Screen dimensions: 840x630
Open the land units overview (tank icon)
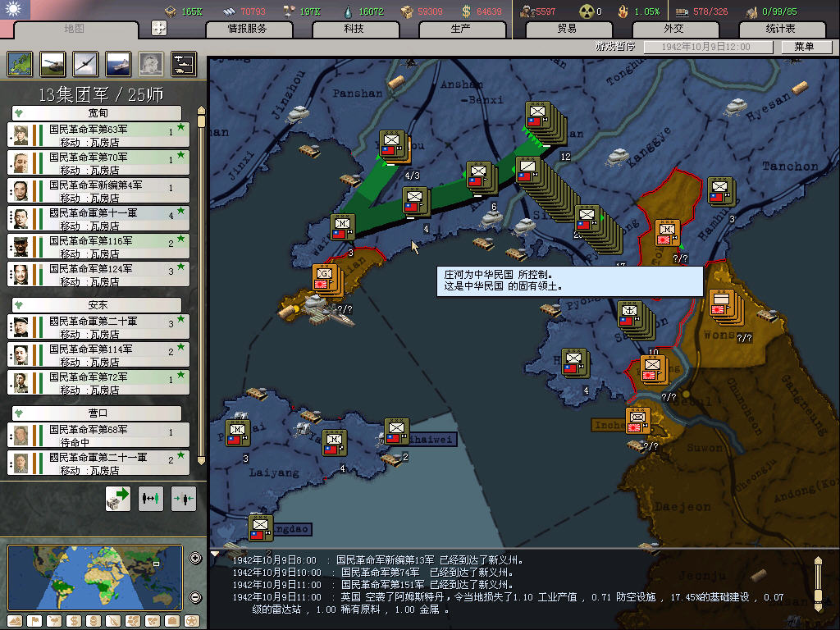(52, 64)
